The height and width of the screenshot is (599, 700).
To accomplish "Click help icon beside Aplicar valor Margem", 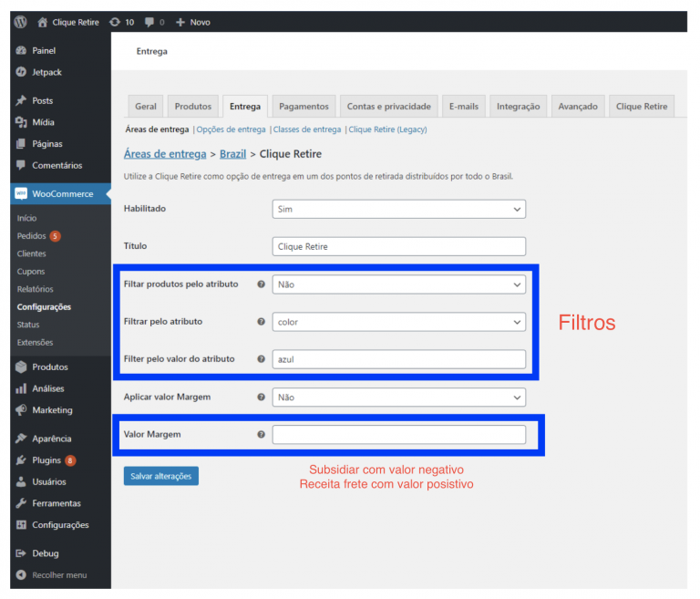I will click(262, 398).
